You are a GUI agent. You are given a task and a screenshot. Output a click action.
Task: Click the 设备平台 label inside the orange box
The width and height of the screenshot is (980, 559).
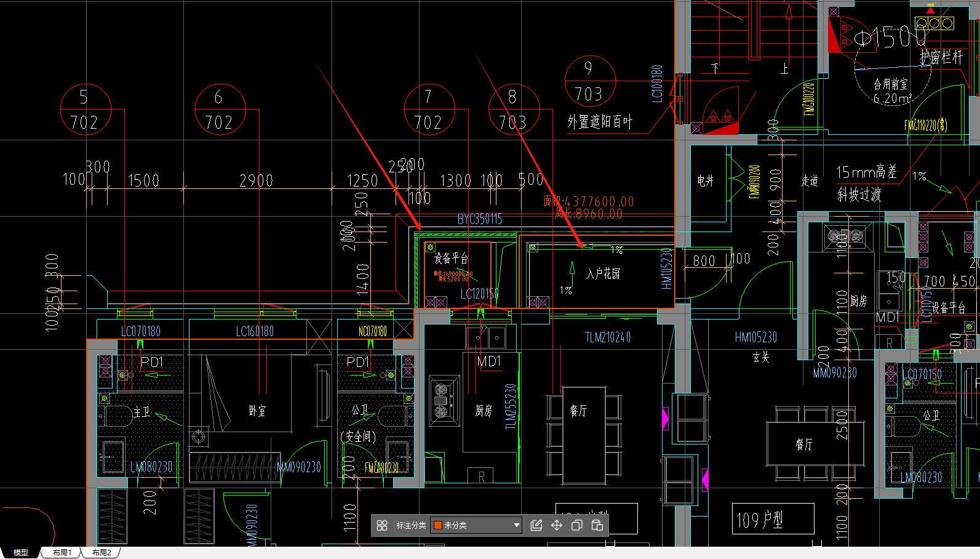point(451,259)
